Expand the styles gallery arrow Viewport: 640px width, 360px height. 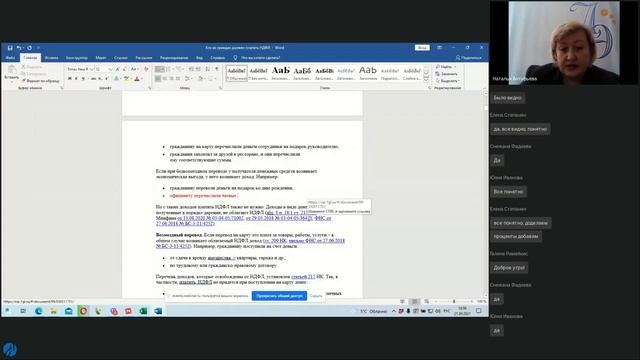click(426, 79)
